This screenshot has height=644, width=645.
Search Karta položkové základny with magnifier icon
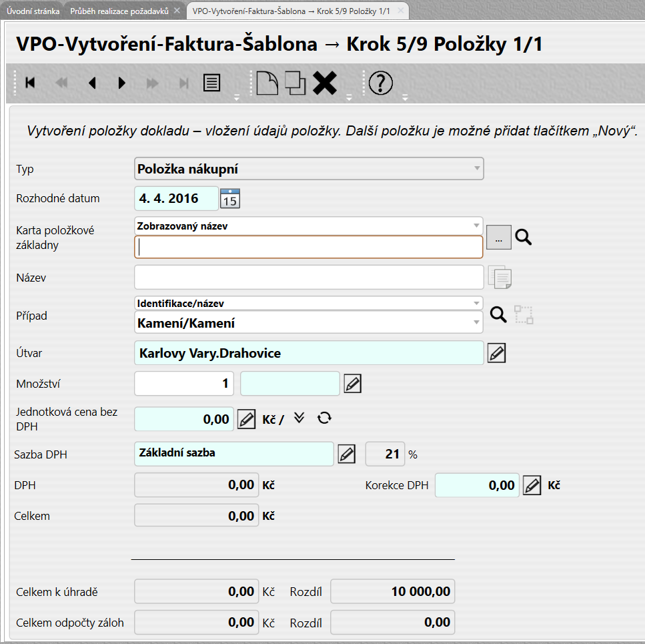click(x=524, y=237)
